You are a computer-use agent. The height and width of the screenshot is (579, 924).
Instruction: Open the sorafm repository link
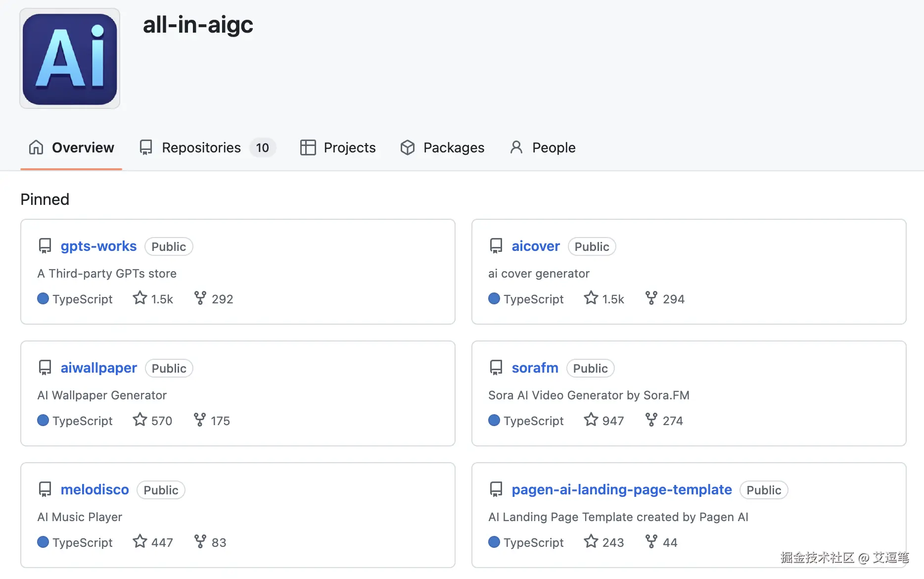click(535, 368)
